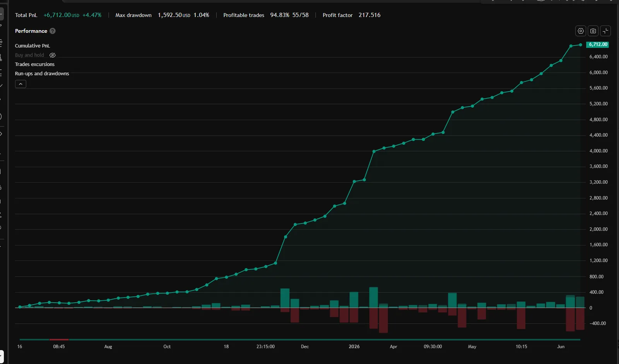The width and height of the screenshot is (619, 364).
Task: Click the 4,000.00 axis label
Action: pos(598,151)
